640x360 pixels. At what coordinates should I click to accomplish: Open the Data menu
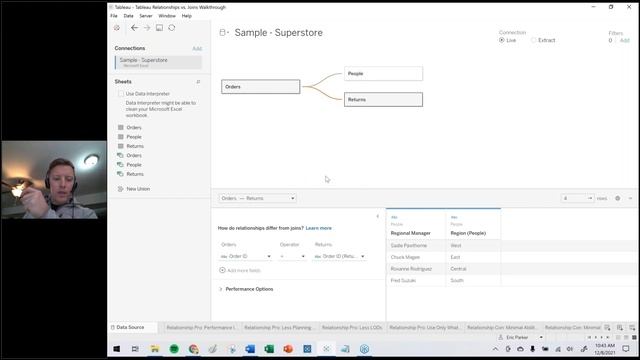(129, 16)
